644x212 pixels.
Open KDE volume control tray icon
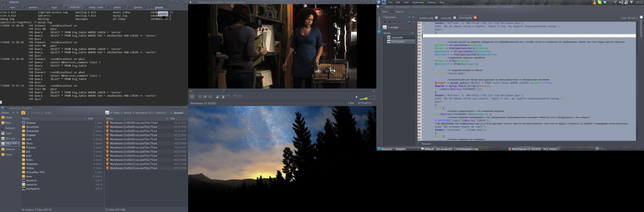tap(621, 2)
